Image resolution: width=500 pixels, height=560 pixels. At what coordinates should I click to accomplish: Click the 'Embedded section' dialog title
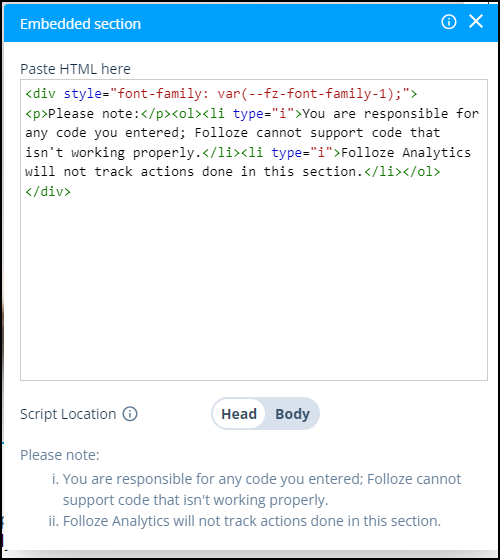(80, 24)
